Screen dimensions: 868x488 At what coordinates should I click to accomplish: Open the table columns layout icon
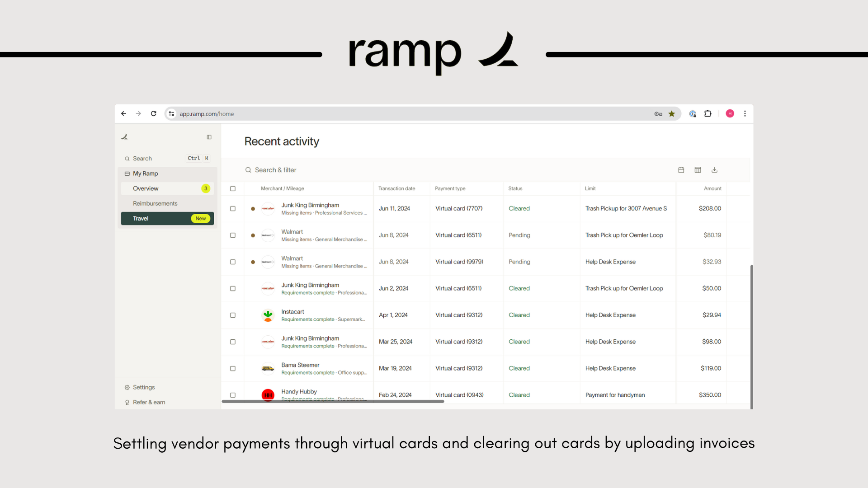click(698, 170)
